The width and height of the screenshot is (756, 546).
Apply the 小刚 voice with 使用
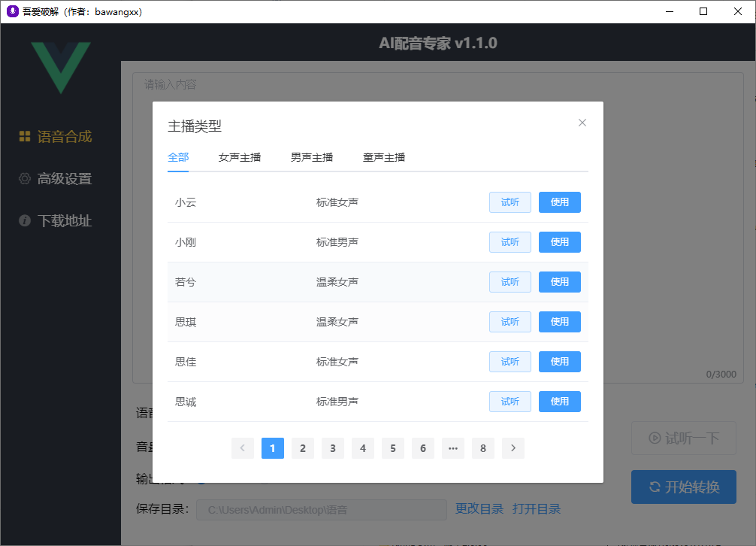[x=559, y=242]
